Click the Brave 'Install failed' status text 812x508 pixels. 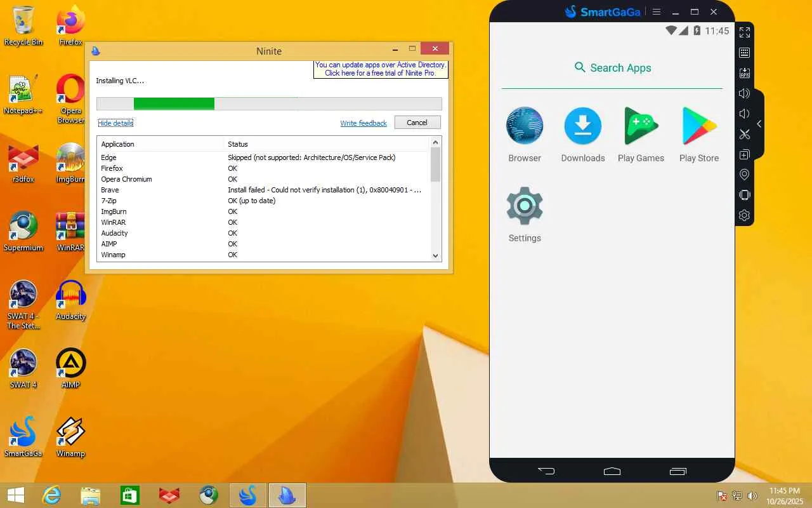point(324,190)
